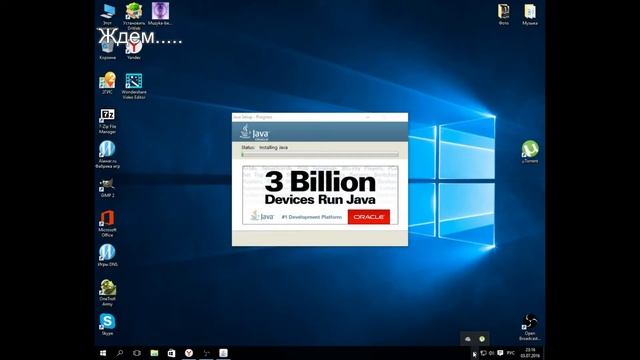Click the small Java logo in the banner
640x360 pixels.
(262, 216)
